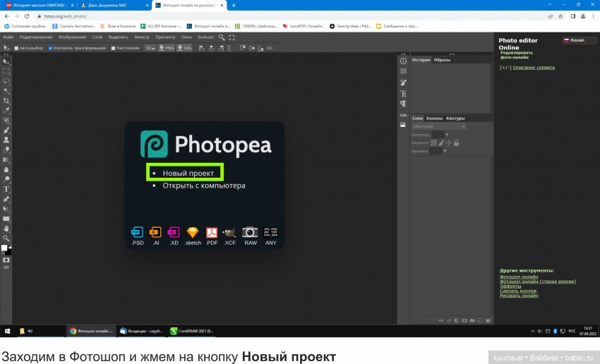Select the Eraser tool
Screen dimensions: 600x364
[6, 150]
